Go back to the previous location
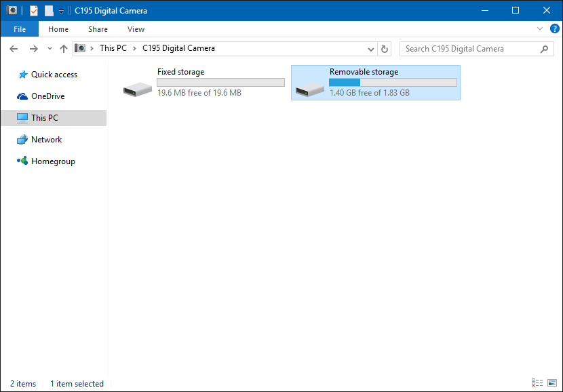Viewport: 563px width, 392px height. pyautogui.click(x=14, y=49)
